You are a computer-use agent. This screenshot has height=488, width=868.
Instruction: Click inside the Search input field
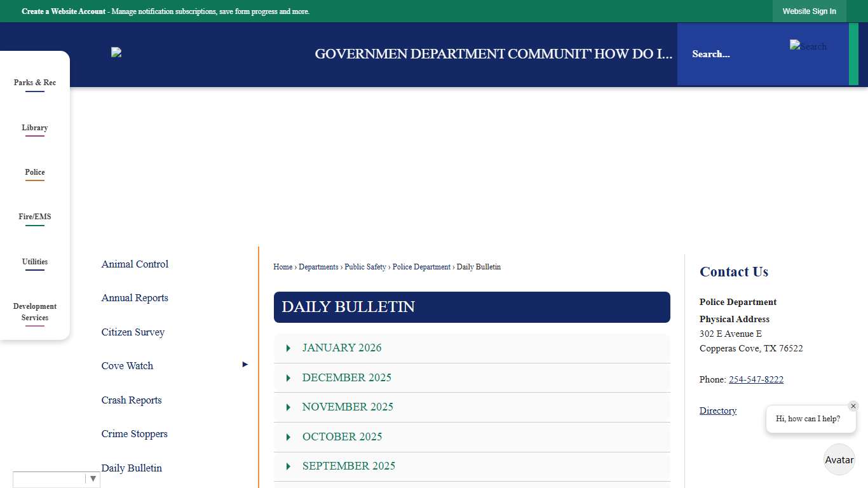731,54
